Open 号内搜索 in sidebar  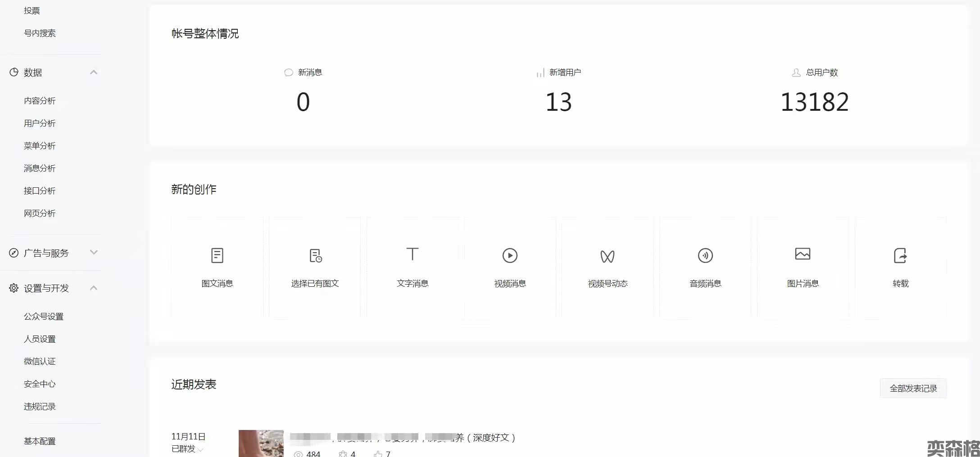[x=40, y=33]
